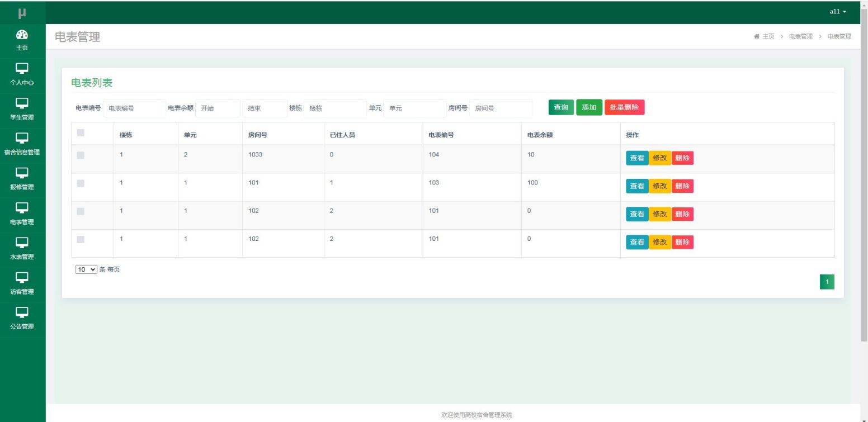Click the 查询 search button
Viewport: 868px width, 422px height.
561,107
